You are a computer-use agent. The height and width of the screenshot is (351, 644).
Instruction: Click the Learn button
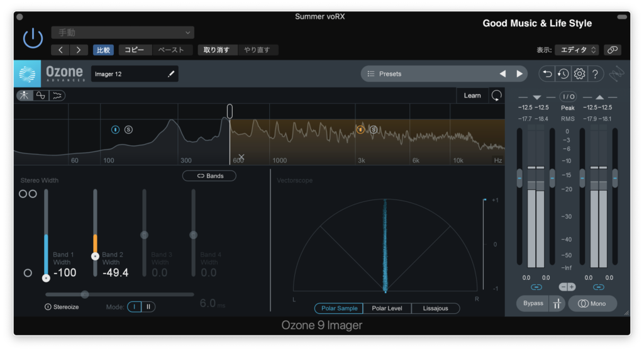pyautogui.click(x=472, y=96)
